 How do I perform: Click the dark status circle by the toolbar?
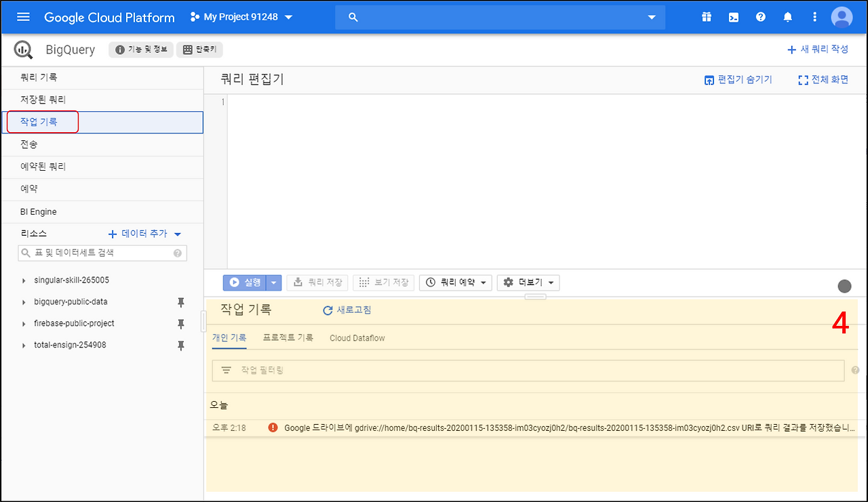pyautogui.click(x=844, y=286)
